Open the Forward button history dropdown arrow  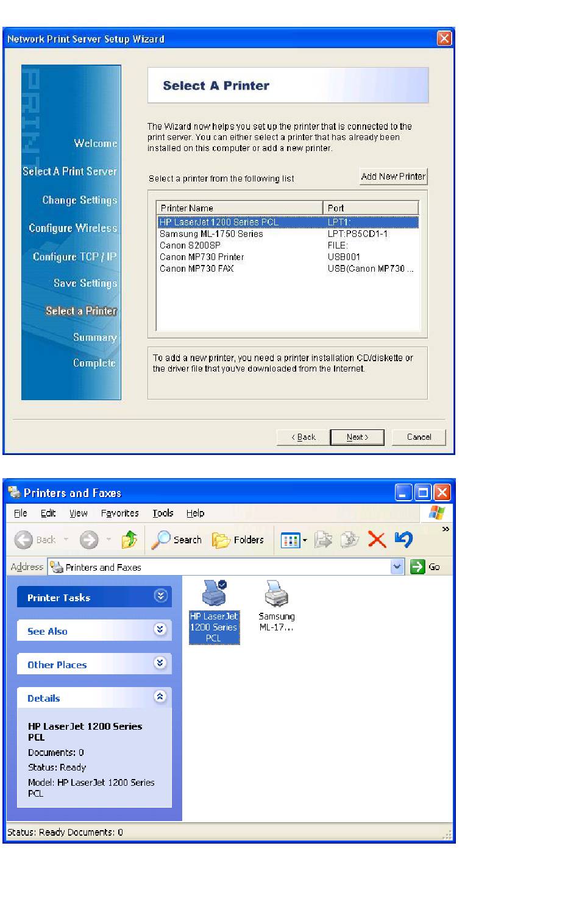[x=108, y=540]
